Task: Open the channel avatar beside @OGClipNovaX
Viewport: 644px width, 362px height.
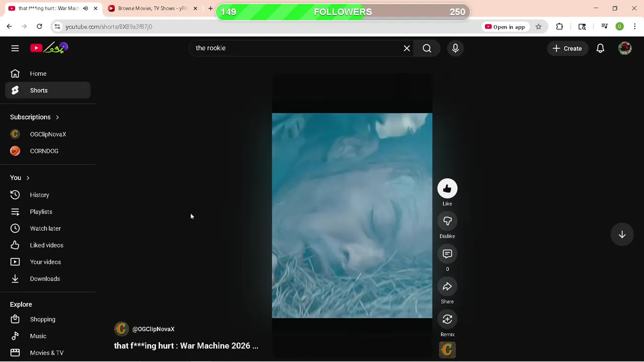Action: pos(121,329)
